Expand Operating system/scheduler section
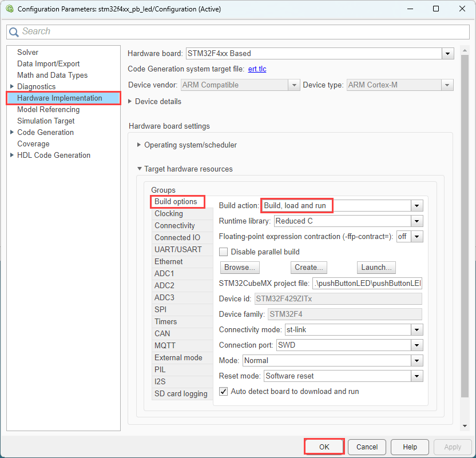Screen dimensions: 476x458 (x=138, y=145)
